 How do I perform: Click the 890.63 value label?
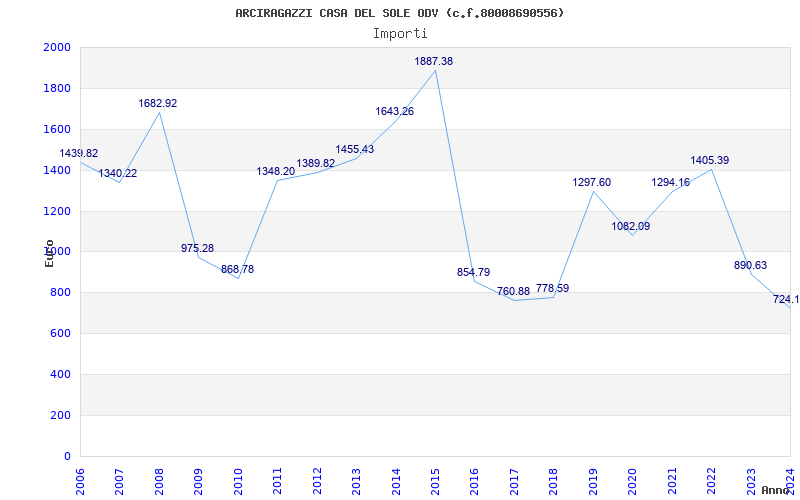coord(751,266)
